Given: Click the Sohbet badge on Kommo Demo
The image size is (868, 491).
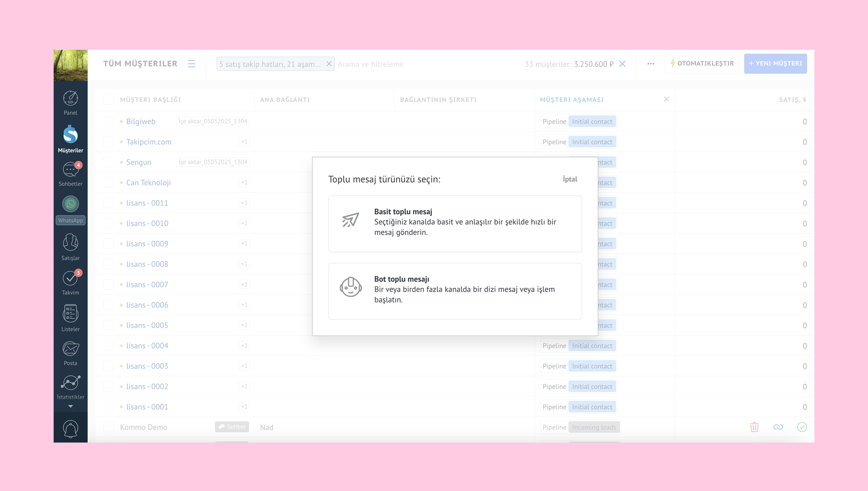Looking at the screenshot, I should pyautogui.click(x=232, y=427).
